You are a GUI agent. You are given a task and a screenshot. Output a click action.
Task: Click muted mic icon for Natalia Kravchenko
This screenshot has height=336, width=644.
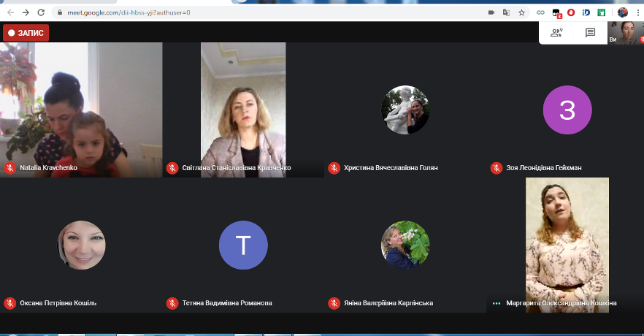pyautogui.click(x=10, y=168)
